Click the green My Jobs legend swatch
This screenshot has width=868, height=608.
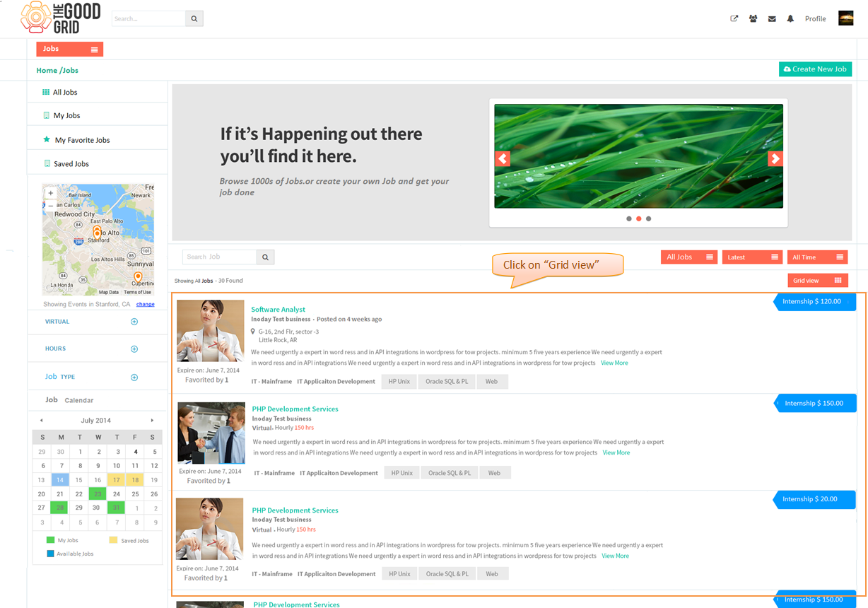click(50, 540)
